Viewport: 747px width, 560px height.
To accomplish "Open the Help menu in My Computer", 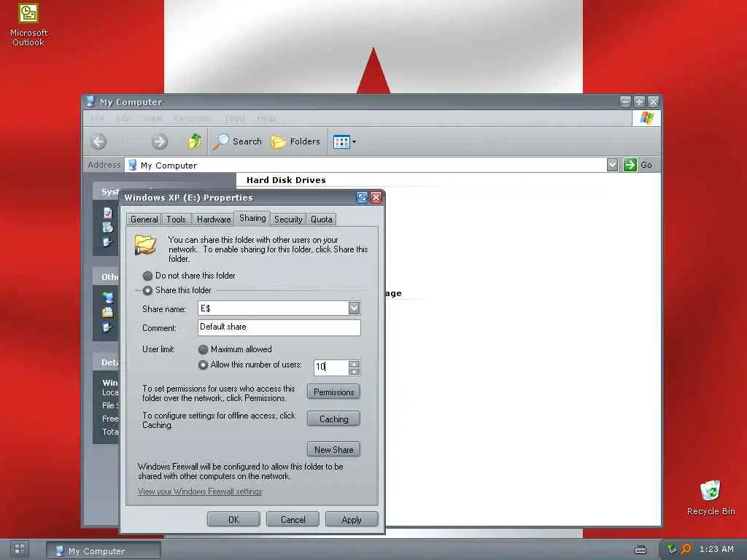I will point(266,118).
